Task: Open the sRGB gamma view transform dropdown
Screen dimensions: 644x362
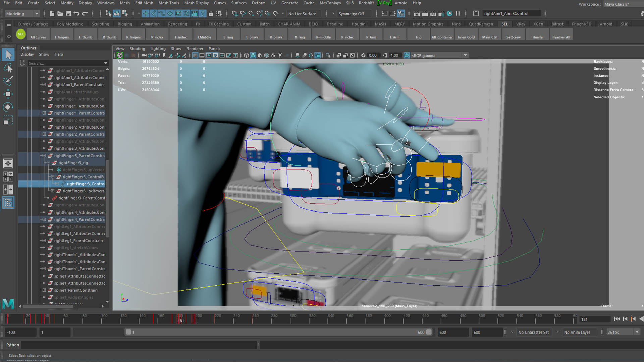Action: (x=465, y=55)
